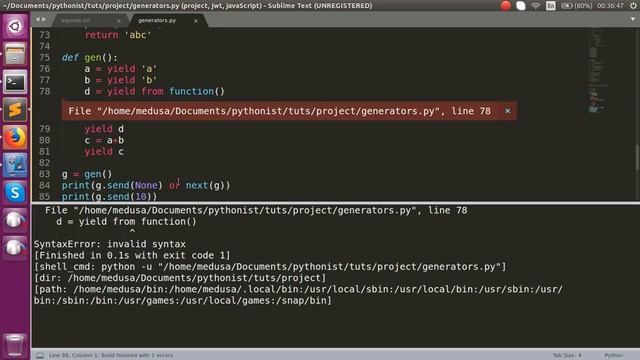Place cursor on line 79 'yield d'
640x360 pixels.
(104, 129)
